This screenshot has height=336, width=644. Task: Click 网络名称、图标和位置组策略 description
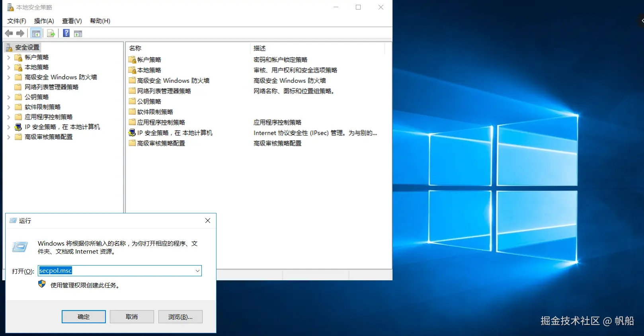[294, 91]
